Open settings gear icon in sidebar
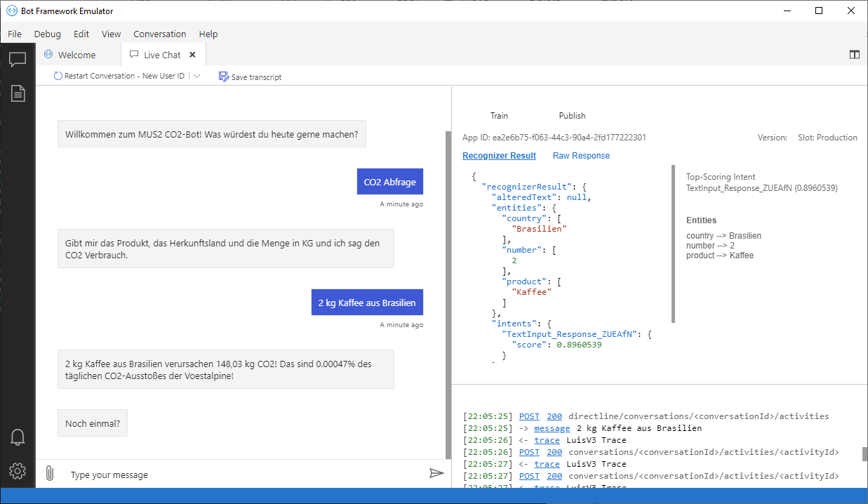 (18, 470)
